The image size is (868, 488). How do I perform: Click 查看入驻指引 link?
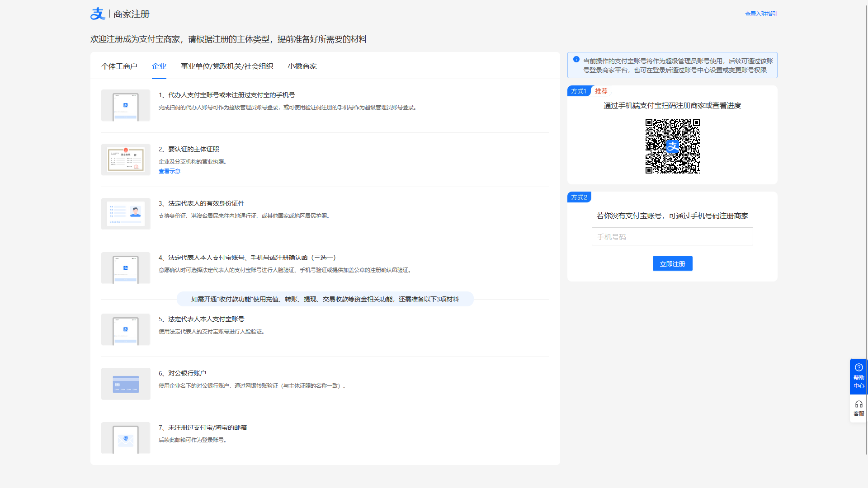(x=761, y=14)
